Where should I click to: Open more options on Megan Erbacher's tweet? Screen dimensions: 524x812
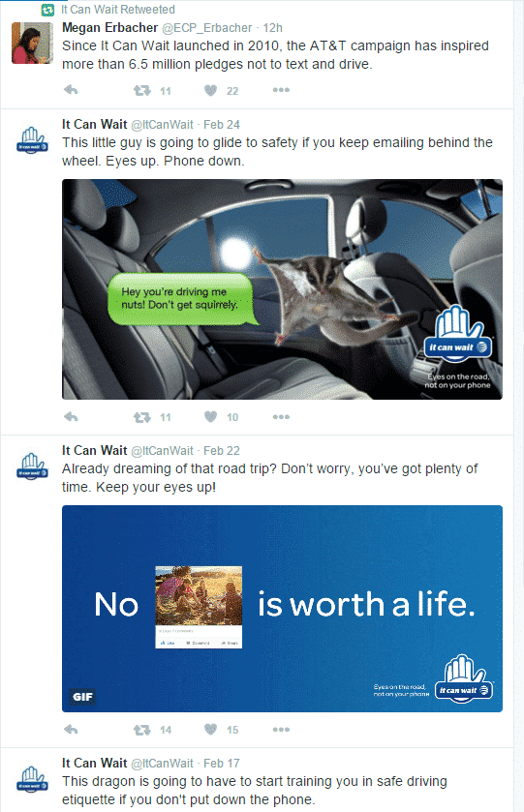(281, 90)
